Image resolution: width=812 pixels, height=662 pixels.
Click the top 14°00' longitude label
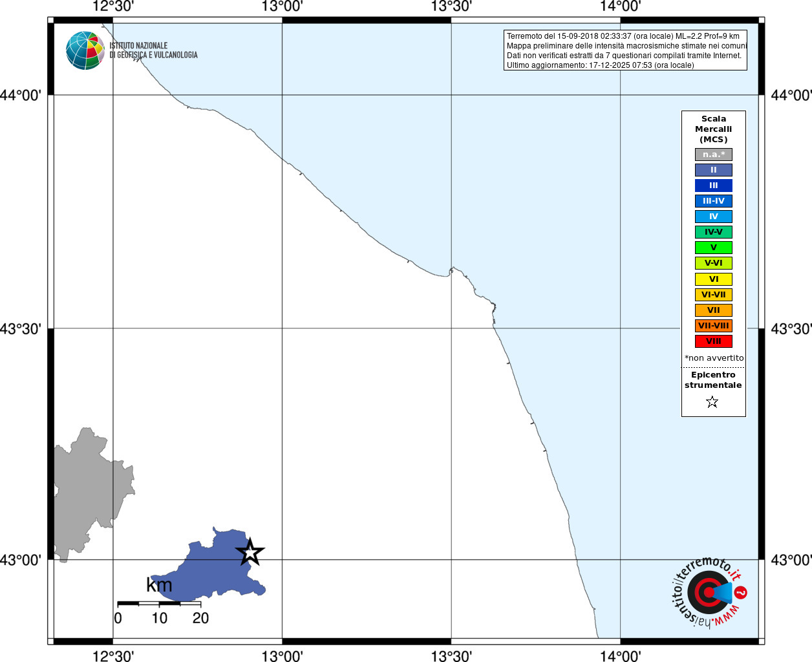[x=621, y=7]
